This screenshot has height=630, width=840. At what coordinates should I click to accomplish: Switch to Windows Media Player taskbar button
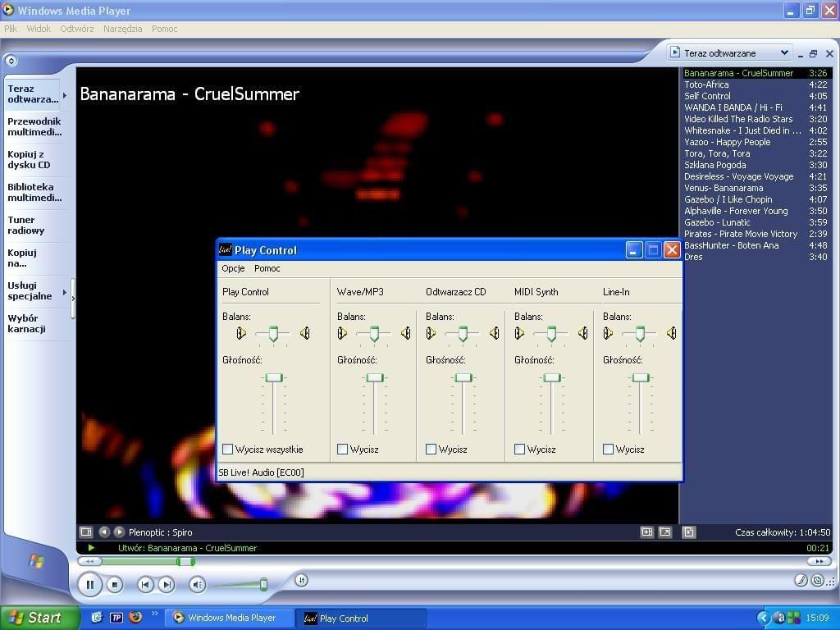click(x=230, y=618)
